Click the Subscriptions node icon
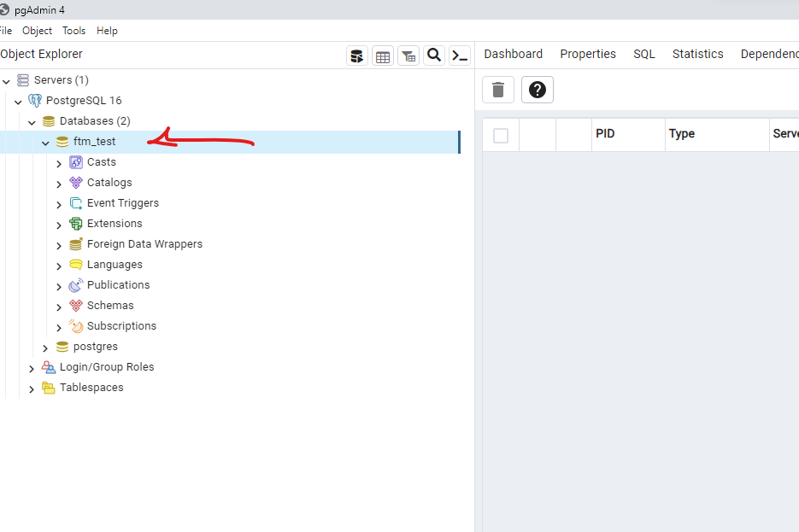Viewport: 799px width, 532px height. point(76,326)
